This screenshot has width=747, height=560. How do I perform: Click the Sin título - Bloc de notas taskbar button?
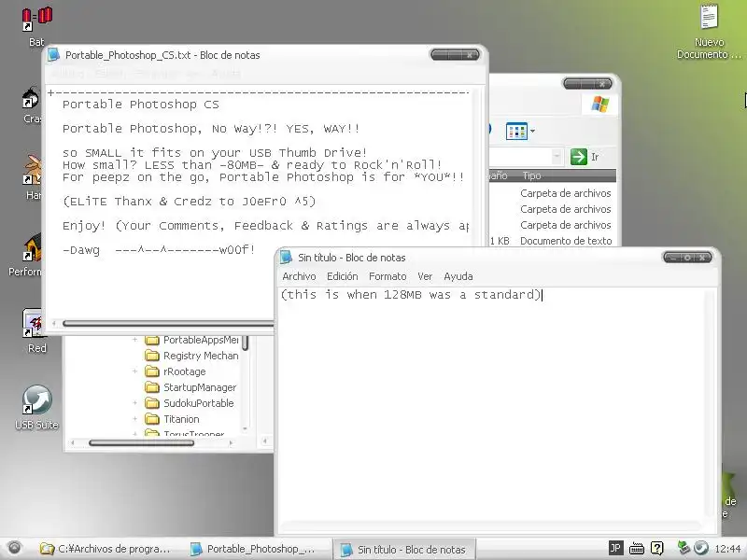(x=404, y=549)
